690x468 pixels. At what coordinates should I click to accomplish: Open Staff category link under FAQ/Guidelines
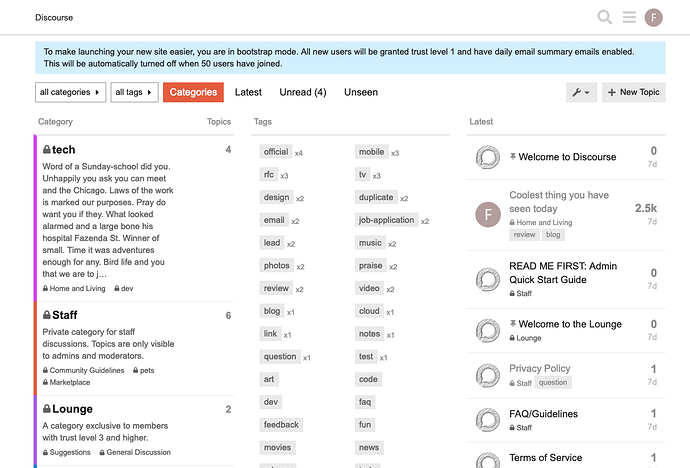click(521, 428)
